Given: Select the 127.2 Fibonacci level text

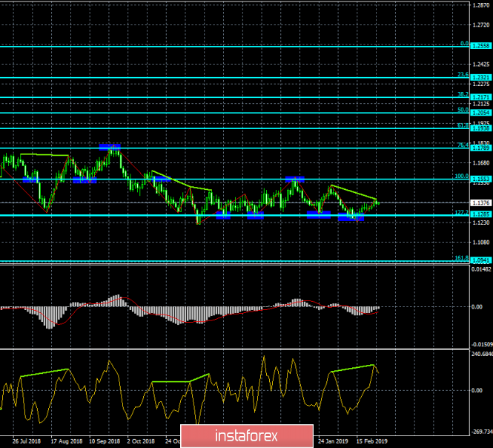Looking at the screenshot, I should [x=462, y=213].
